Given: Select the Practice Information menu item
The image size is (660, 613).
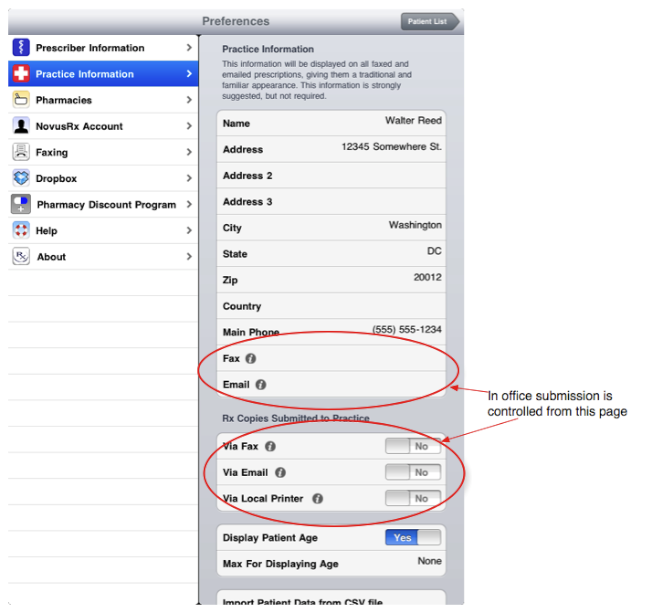Looking at the screenshot, I should (100, 74).
